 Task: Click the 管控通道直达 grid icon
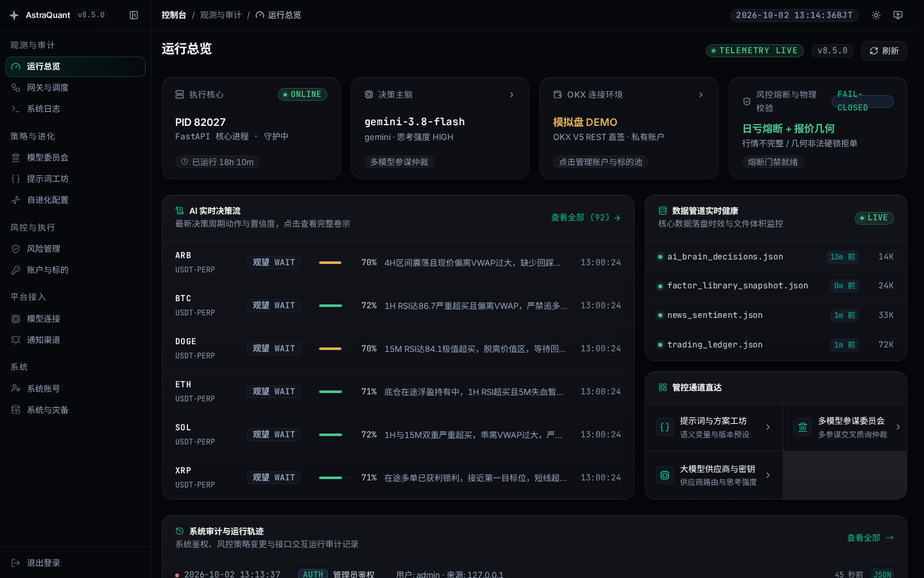[663, 387]
